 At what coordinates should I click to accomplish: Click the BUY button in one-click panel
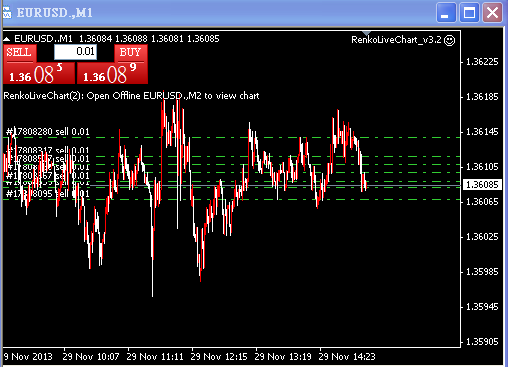[131, 53]
